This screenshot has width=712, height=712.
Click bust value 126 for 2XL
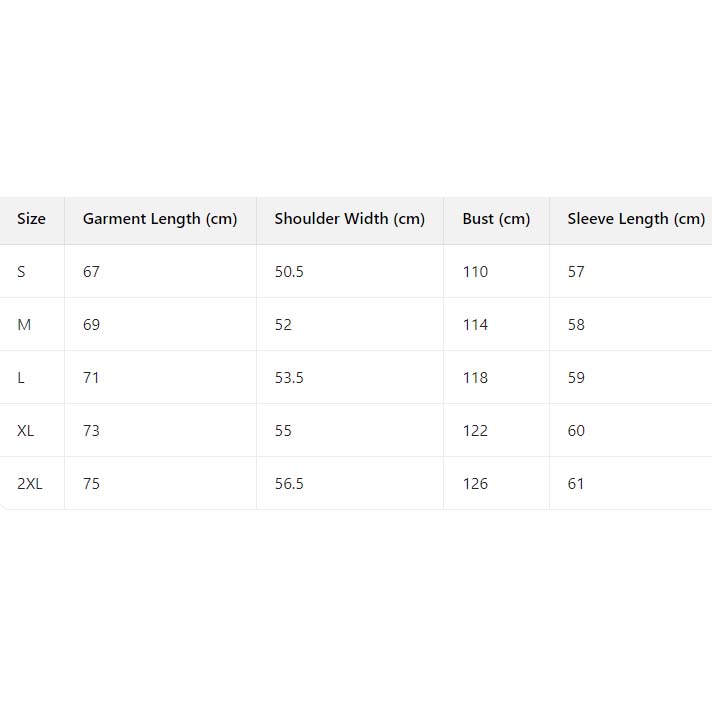pos(475,484)
